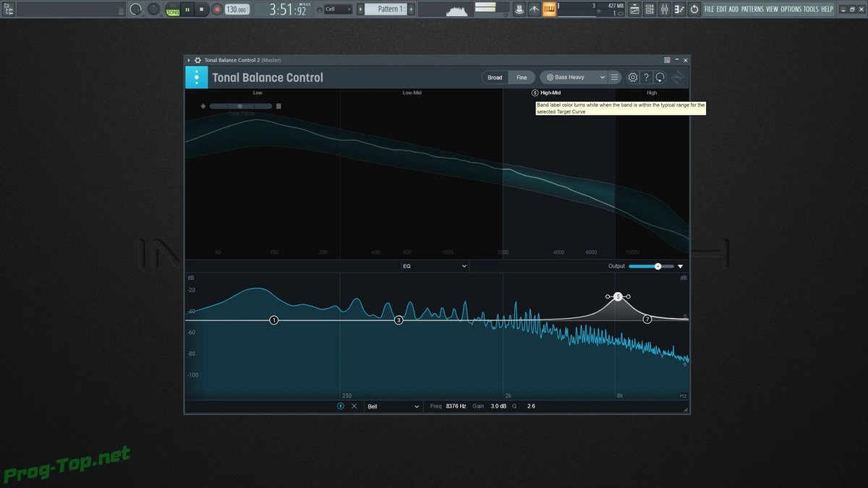Open the Bass Heavy target curve dropdown
The height and width of the screenshot is (488, 868).
click(573, 77)
